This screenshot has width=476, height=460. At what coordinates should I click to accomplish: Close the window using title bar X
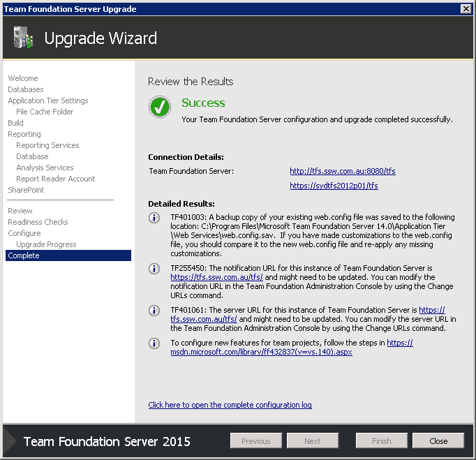466,9
